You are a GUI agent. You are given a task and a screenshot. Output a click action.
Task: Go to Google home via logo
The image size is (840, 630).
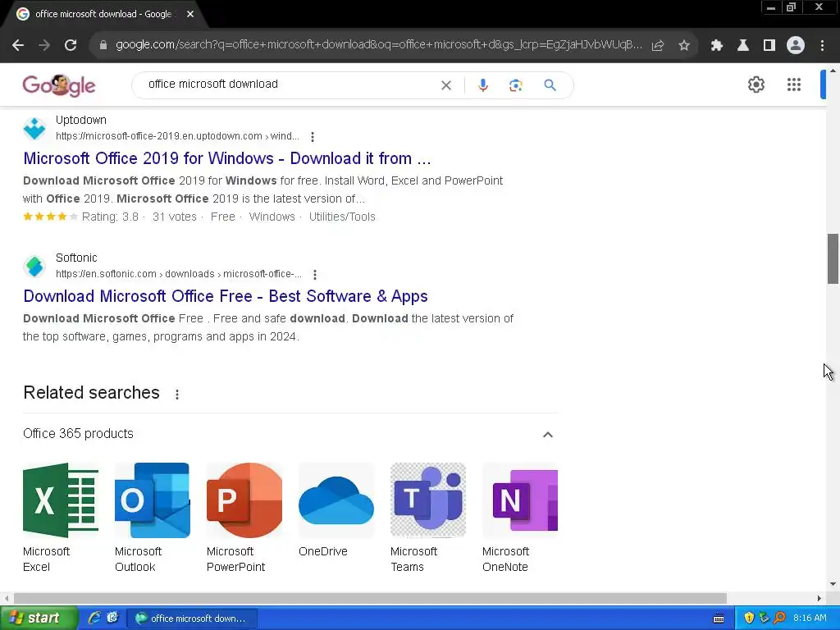[59, 85]
